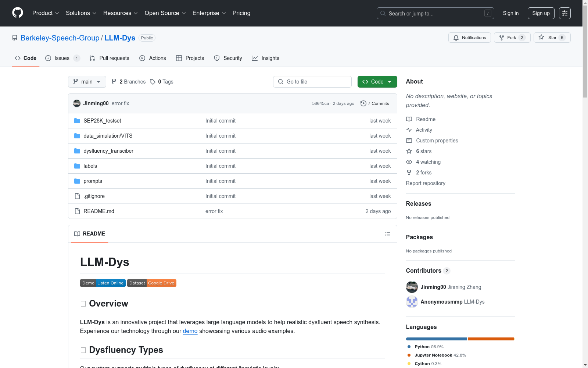Open the LLM-Dys repository link

click(120, 38)
